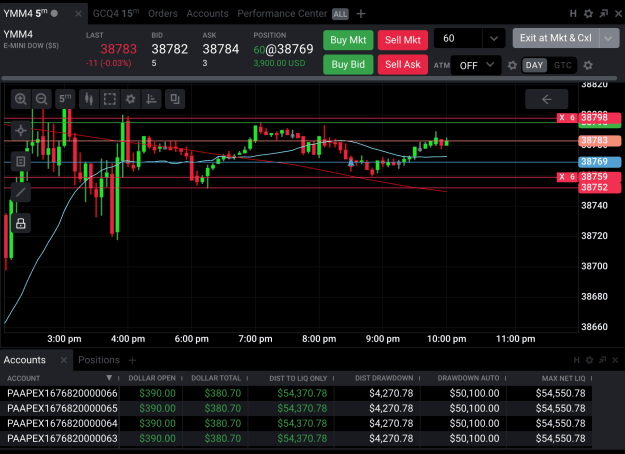This screenshot has height=454, width=625.
Task: Switch order duration to GTC
Action: 562,65
